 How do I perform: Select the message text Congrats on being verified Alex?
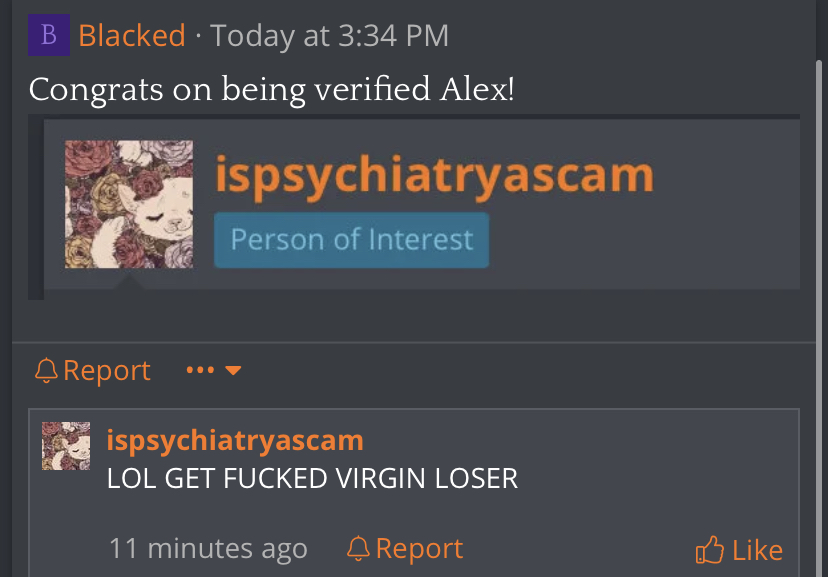(271, 89)
